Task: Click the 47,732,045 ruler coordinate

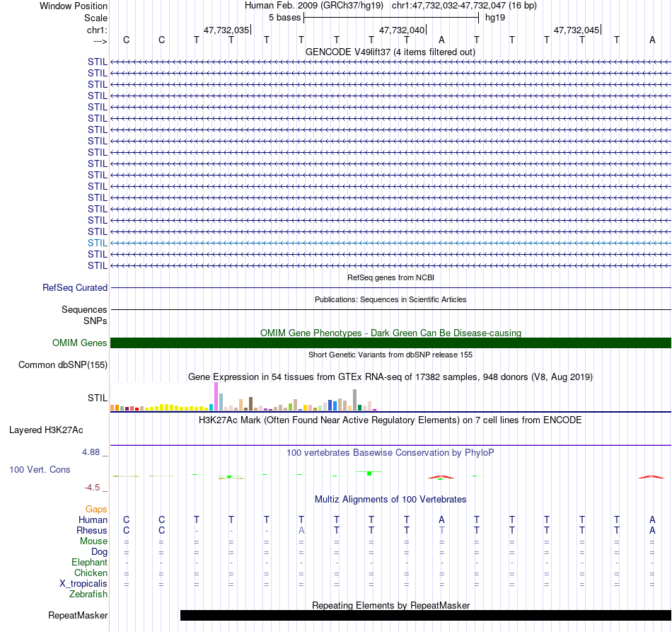Action: coord(577,30)
